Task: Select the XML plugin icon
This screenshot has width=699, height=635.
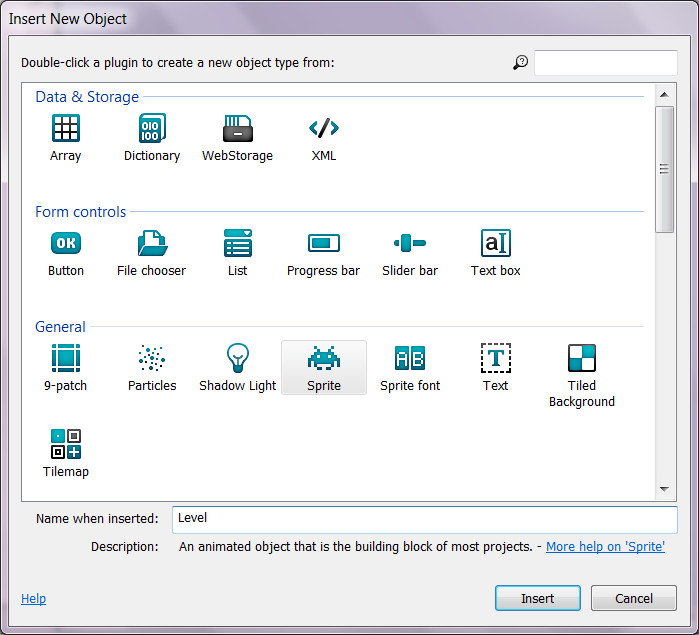Action: (x=324, y=129)
